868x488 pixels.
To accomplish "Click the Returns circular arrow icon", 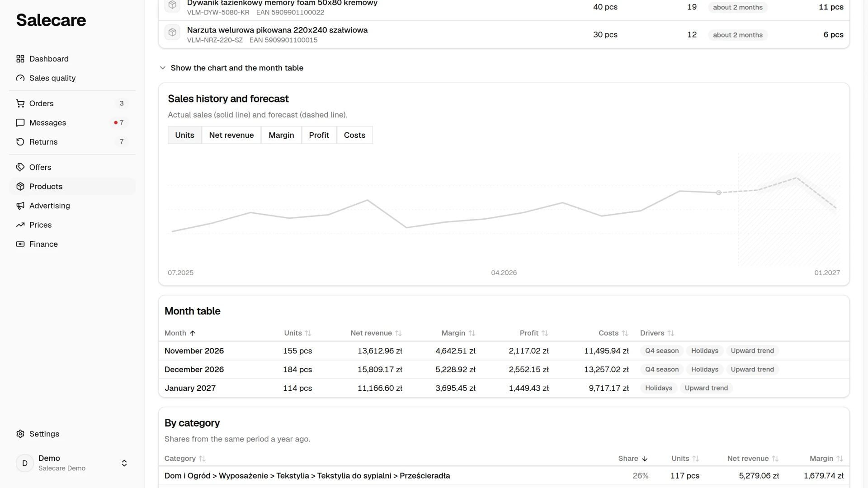I will [x=20, y=142].
